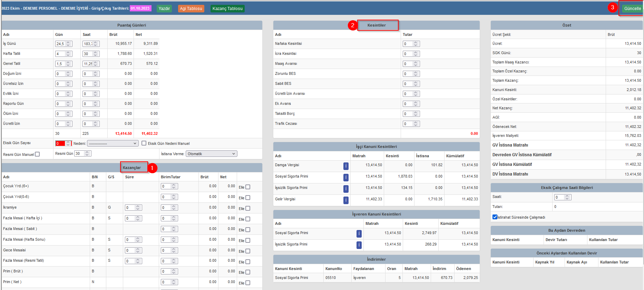The image size is (644, 290).
Task: Click Zorunlu BES Tutar field
Action: coord(411,74)
